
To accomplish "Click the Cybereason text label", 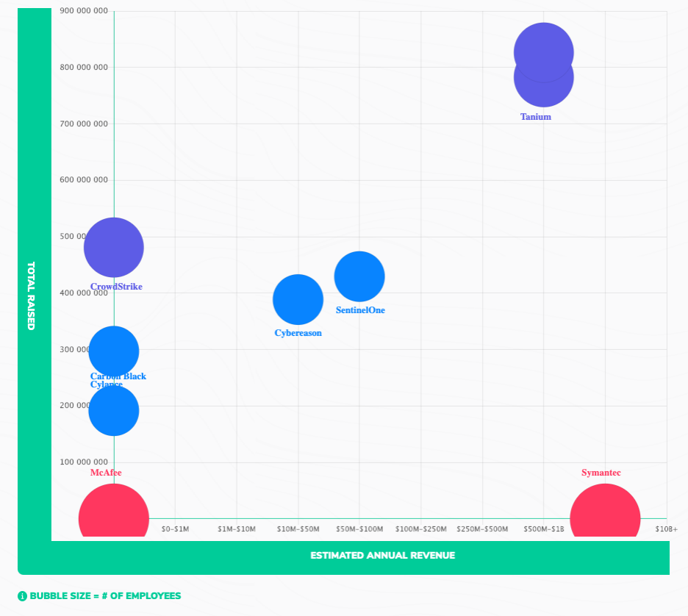I will click(x=298, y=333).
